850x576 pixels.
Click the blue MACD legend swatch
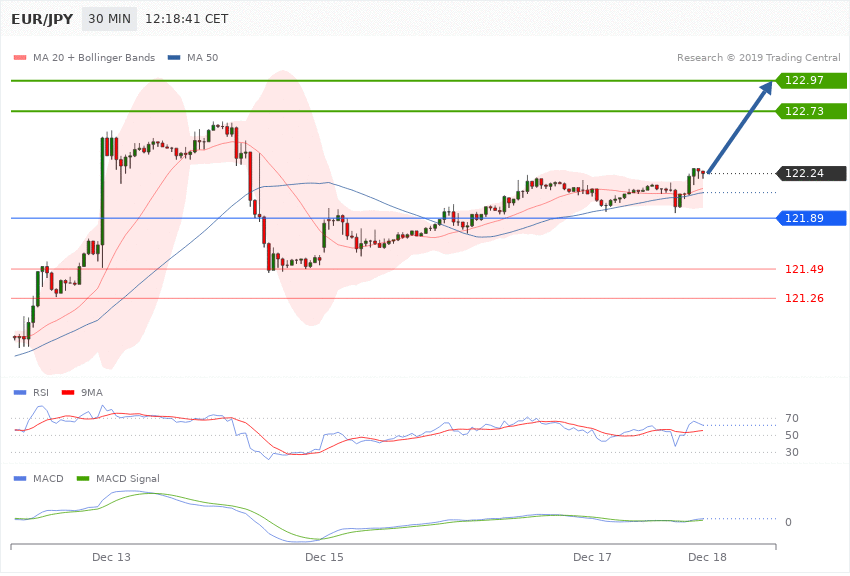point(20,479)
